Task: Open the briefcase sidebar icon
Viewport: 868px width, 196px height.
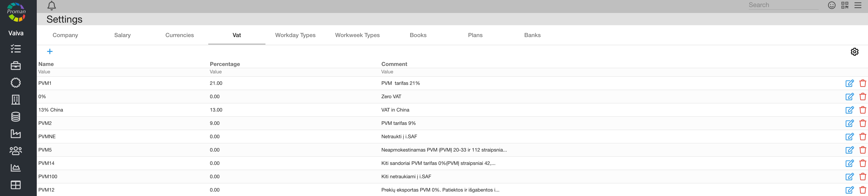Action: [x=16, y=66]
